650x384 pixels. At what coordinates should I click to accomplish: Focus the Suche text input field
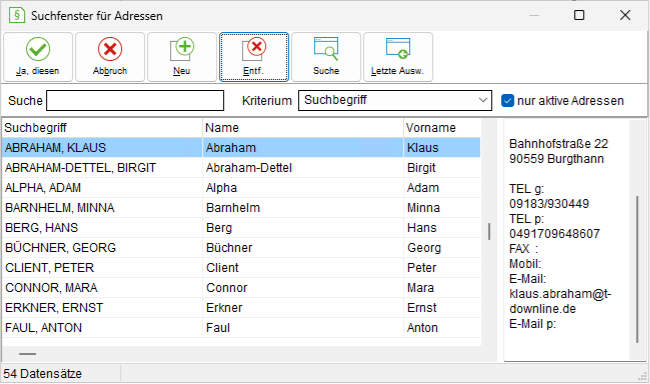(135, 100)
